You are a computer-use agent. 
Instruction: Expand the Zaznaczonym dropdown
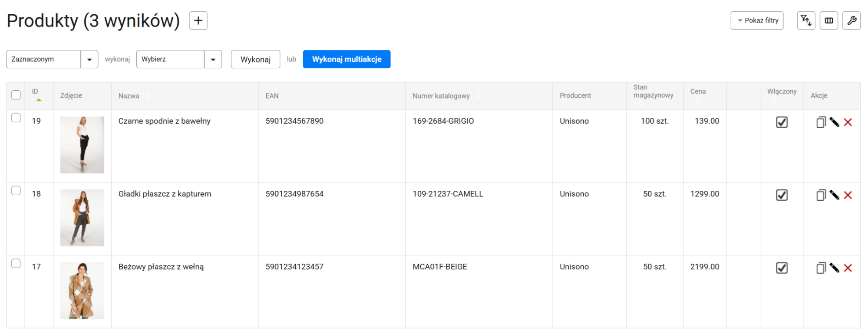[x=89, y=60]
